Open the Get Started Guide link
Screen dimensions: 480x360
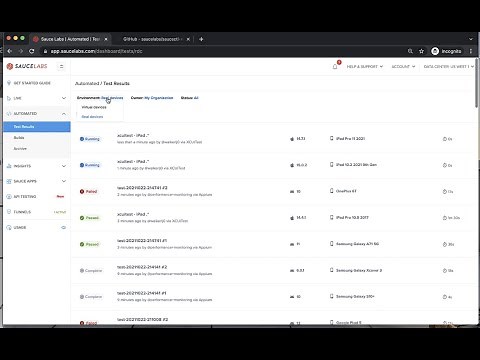click(32, 83)
